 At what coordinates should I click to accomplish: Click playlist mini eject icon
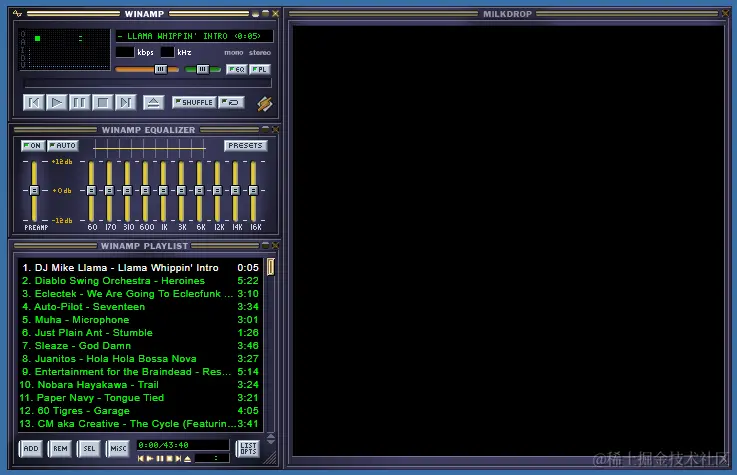click(188, 458)
